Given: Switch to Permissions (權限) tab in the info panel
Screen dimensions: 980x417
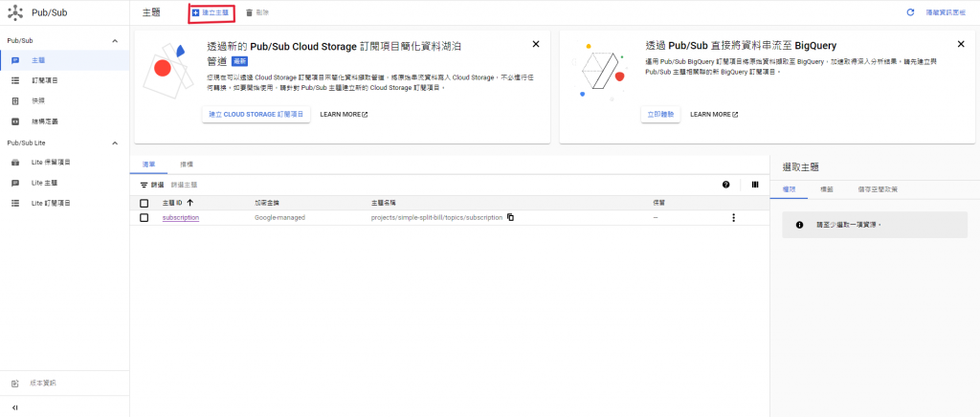Looking at the screenshot, I should 789,189.
